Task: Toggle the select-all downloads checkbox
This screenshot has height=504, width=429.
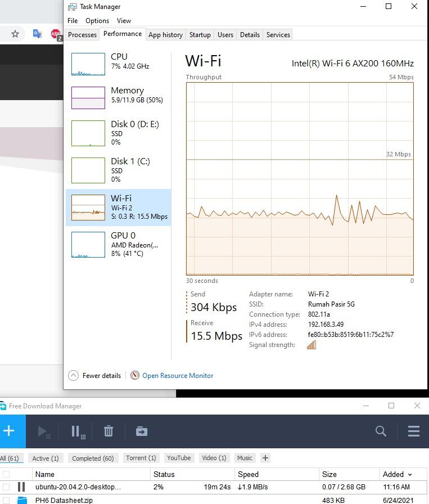Action: point(6,474)
